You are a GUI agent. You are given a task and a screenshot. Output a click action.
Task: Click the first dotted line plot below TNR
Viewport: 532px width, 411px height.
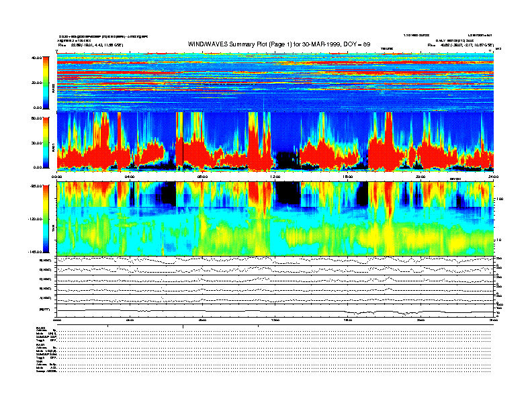coord(275,261)
